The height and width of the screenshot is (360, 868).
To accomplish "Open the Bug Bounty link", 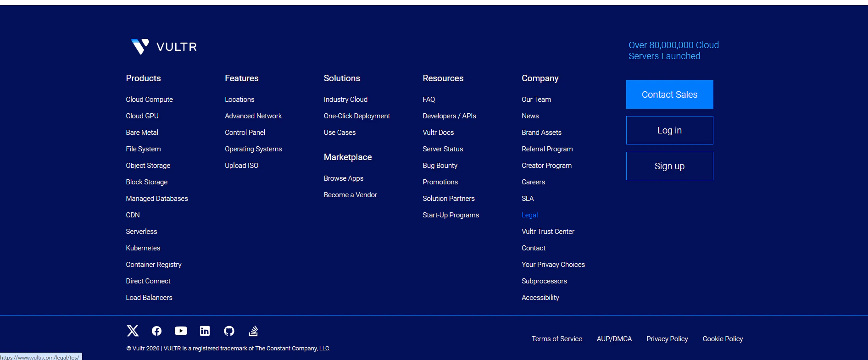I will pos(440,166).
